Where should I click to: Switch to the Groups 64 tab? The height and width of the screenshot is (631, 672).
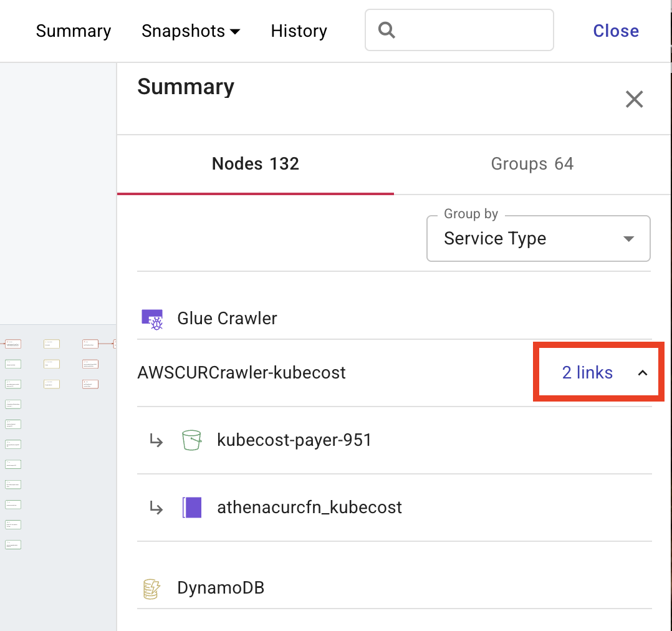coord(532,163)
